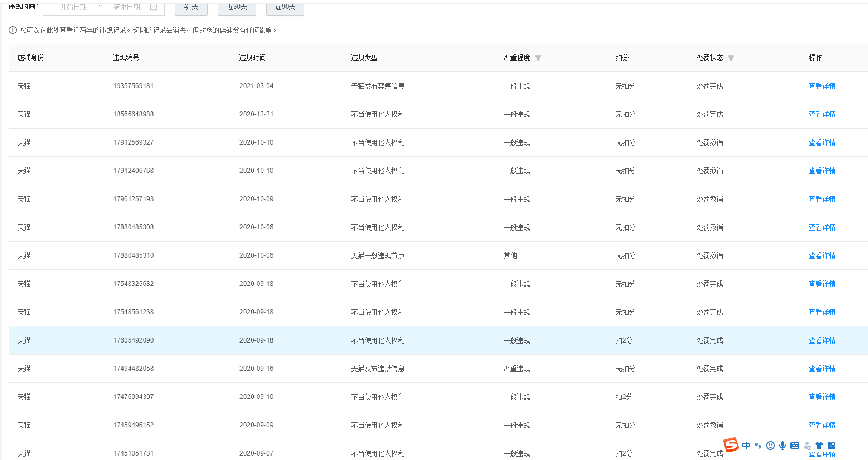View details for violation 17459496152
This screenshot has height=460, width=868.
point(822,425)
